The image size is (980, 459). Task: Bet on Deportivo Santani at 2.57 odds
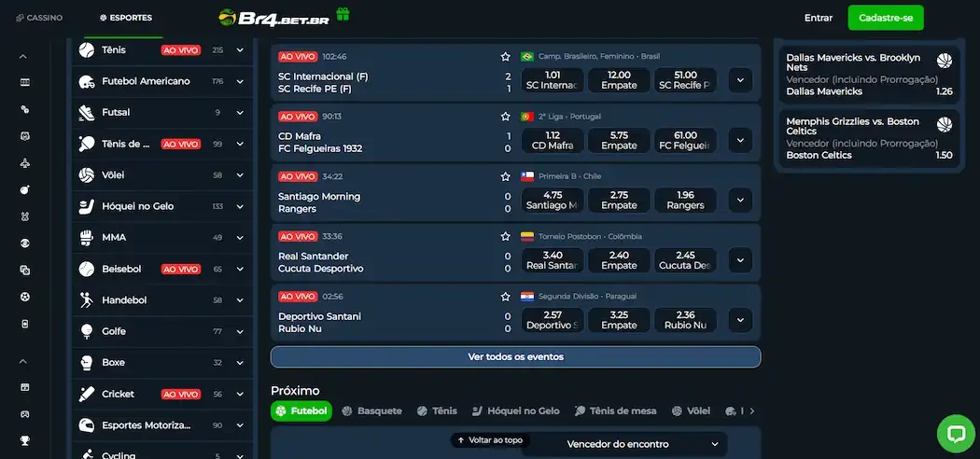point(553,320)
